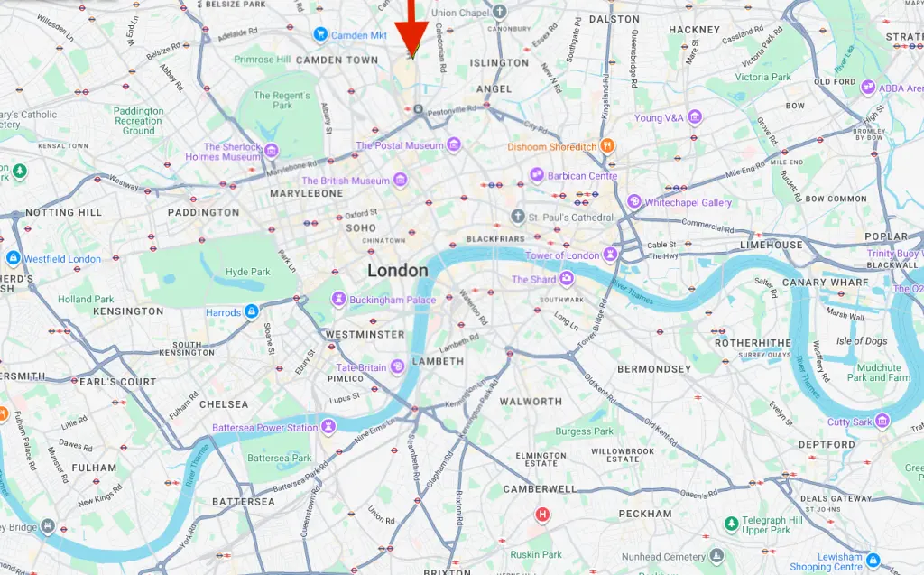
Task: Select the British Museum pin icon
Action: pos(400,180)
